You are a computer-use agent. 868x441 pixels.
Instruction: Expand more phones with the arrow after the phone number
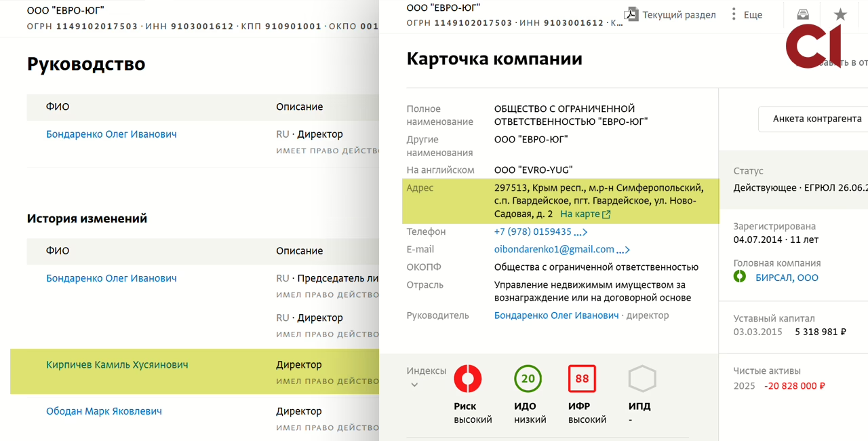(580, 232)
